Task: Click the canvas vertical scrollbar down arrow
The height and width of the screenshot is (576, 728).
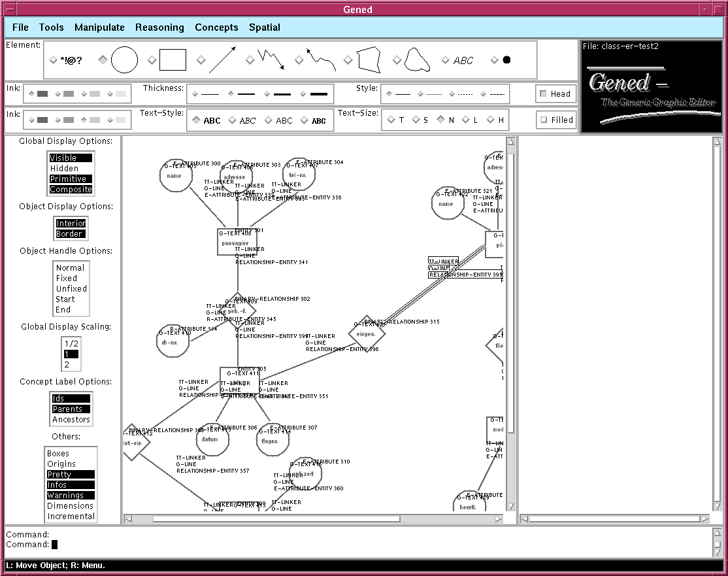Action: (x=511, y=506)
